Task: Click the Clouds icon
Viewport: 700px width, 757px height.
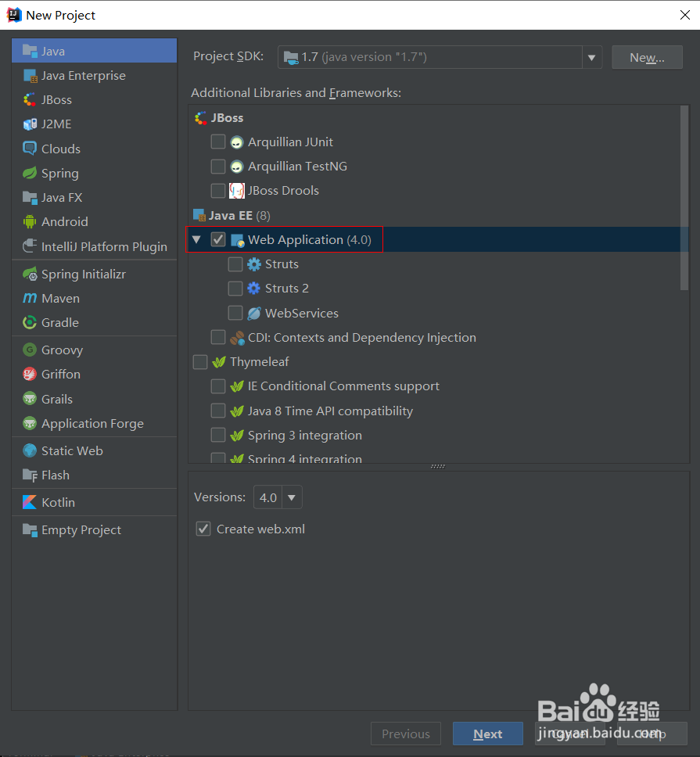Action: pos(30,149)
